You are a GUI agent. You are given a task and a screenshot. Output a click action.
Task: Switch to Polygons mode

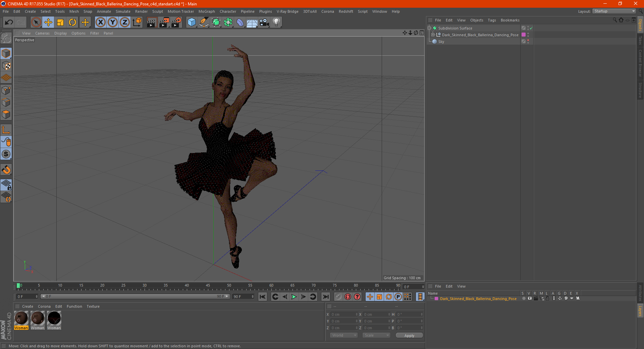6,115
